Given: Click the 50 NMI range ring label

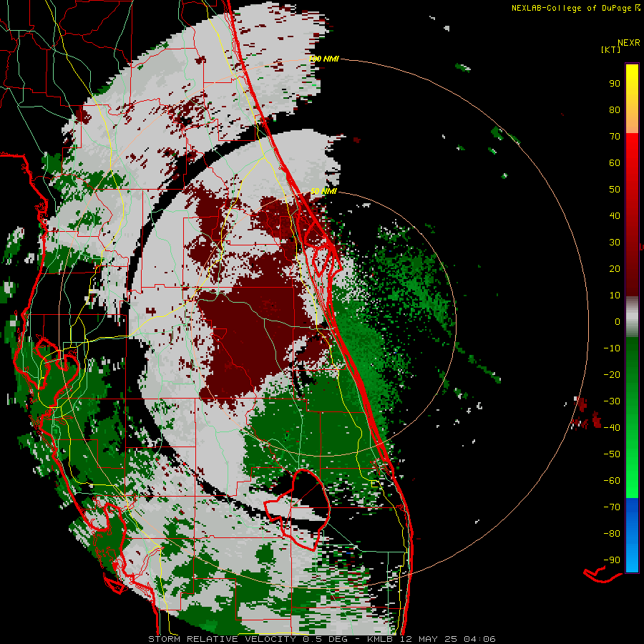Looking at the screenshot, I should click(323, 191).
